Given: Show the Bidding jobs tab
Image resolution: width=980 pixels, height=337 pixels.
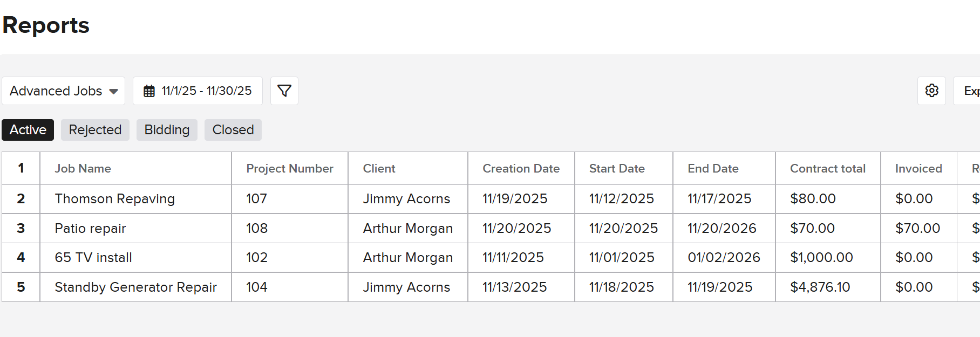Looking at the screenshot, I should click(x=167, y=130).
